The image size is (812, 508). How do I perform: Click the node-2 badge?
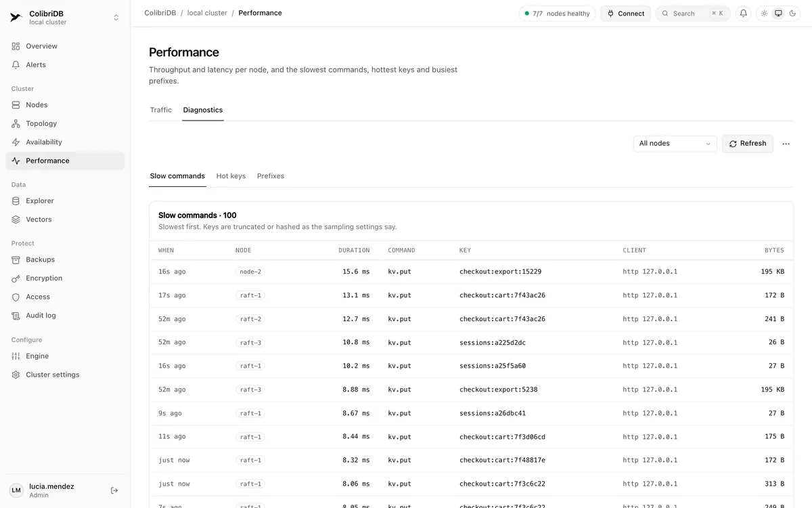250,272
